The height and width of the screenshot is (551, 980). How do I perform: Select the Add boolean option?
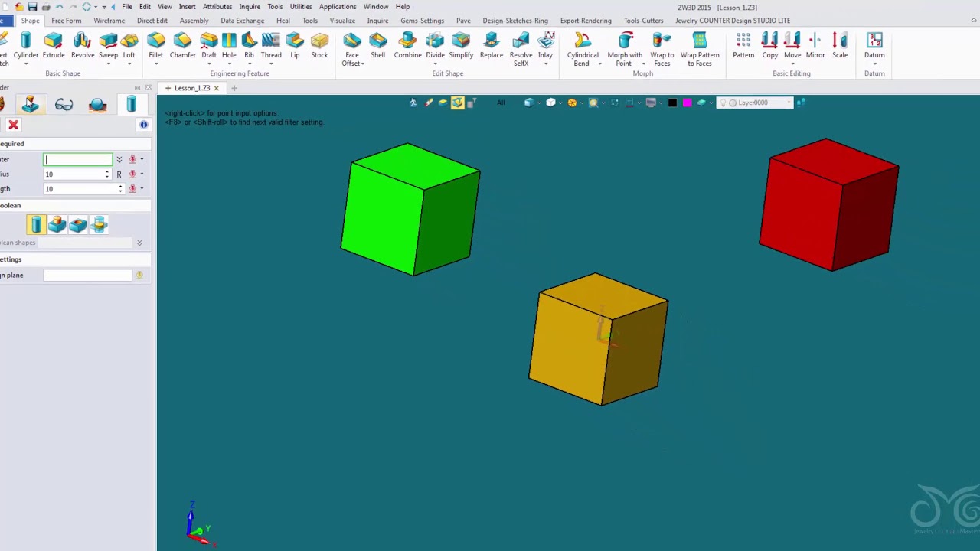point(57,224)
